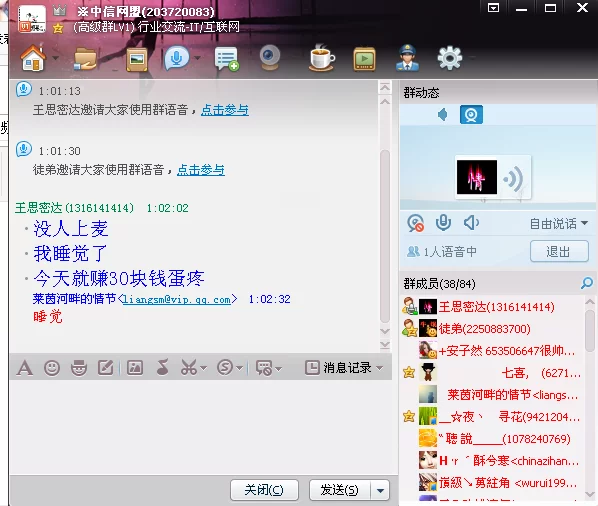Toggle the speaker volume in voice panel
Image resolution: width=598 pixels, height=506 pixels.
point(471,222)
